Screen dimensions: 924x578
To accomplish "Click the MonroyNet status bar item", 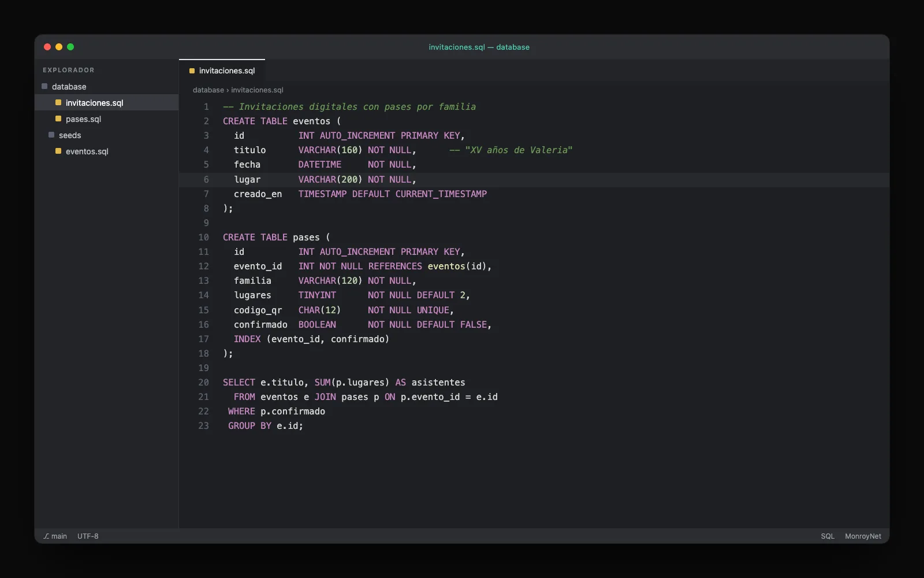I will (863, 536).
